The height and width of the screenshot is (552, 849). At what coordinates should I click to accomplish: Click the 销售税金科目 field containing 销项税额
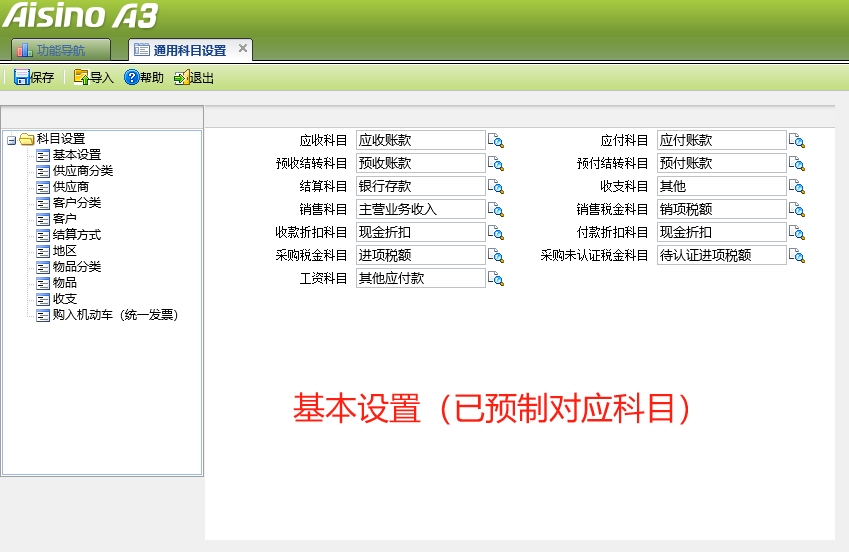pos(722,209)
